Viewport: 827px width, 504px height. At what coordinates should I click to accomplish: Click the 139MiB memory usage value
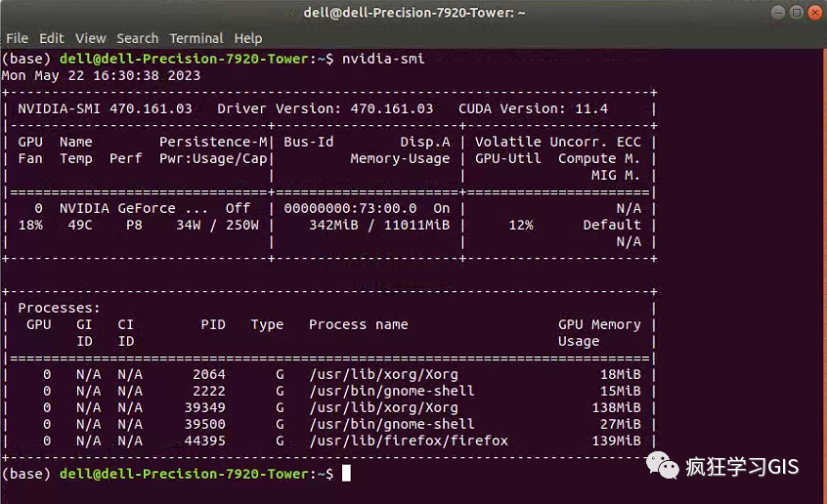click(616, 441)
